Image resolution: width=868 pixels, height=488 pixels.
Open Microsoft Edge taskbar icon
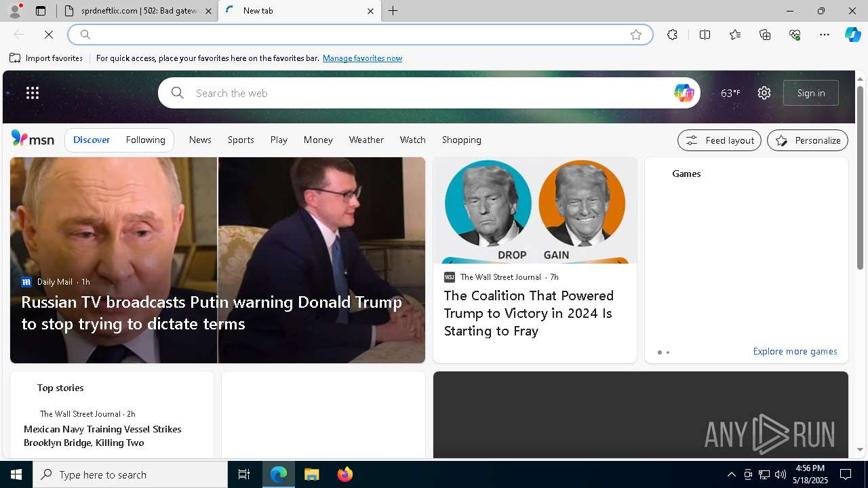[x=279, y=474]
